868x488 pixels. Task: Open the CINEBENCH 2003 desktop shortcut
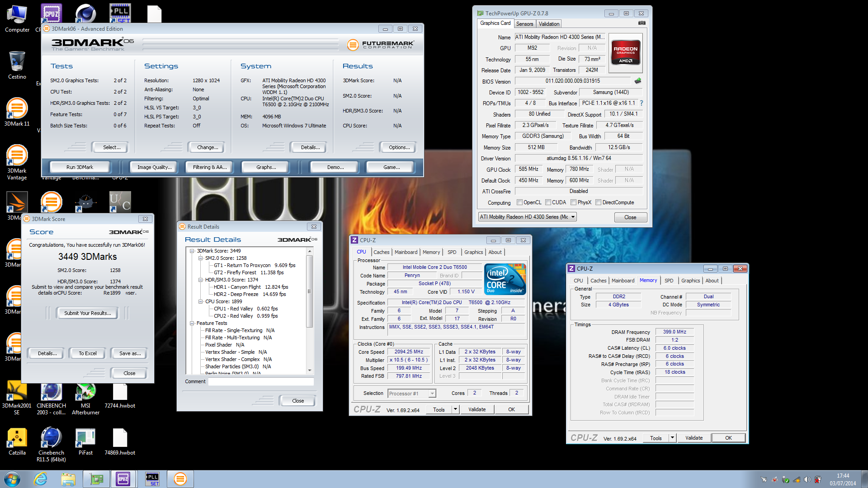[x=51, y=398]
